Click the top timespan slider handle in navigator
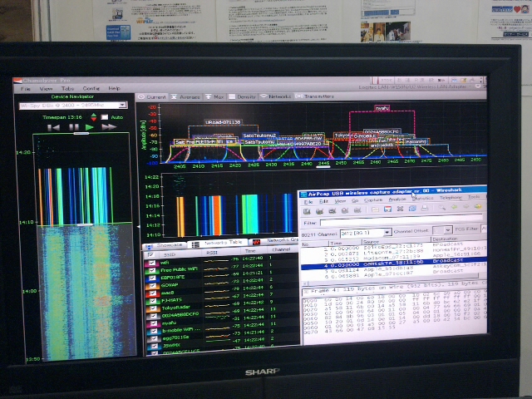This screenshot has width=532, height=399. 81,134
